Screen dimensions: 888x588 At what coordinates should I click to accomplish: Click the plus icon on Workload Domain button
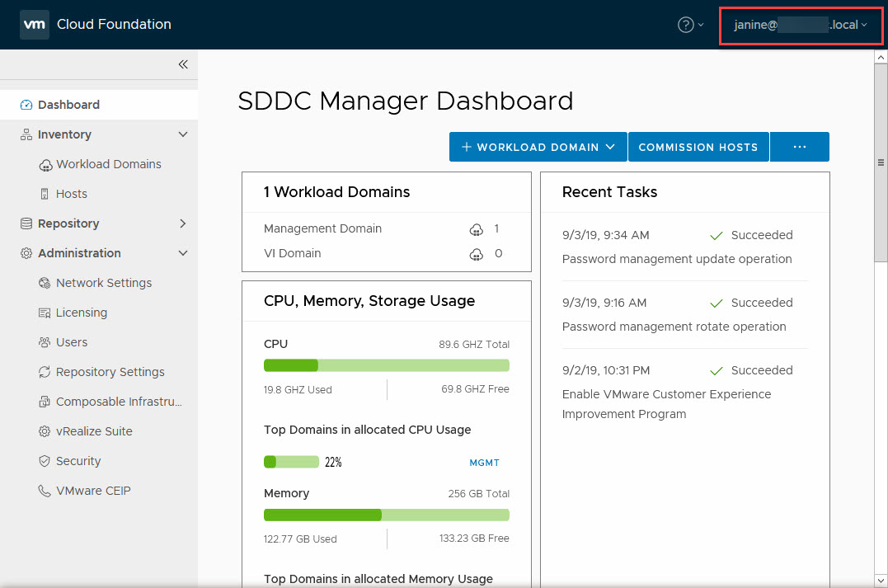pyautogui.click(x=467, y=148)
